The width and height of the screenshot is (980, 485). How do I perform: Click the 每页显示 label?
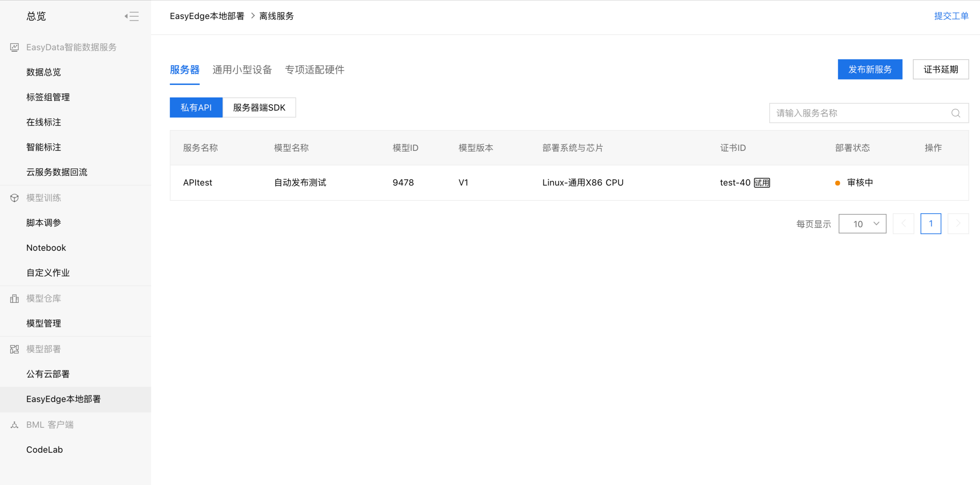pyautogui.click(x=813, y=224)
